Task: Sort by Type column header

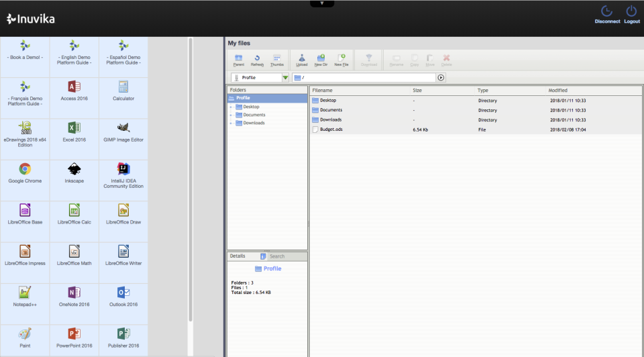Action: point(511,91)
